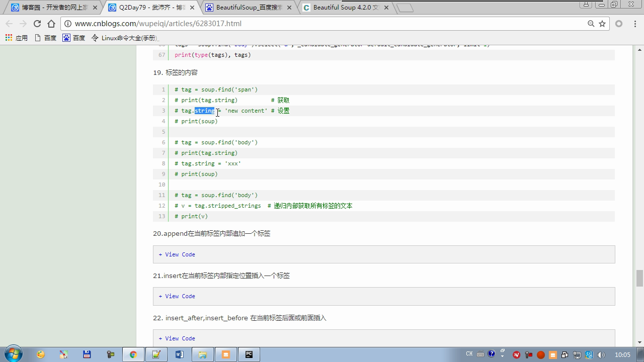Open the Apps shortcut in bookmarks bar
The width and height of the screenshot is (644, 362).
point(16,38)
